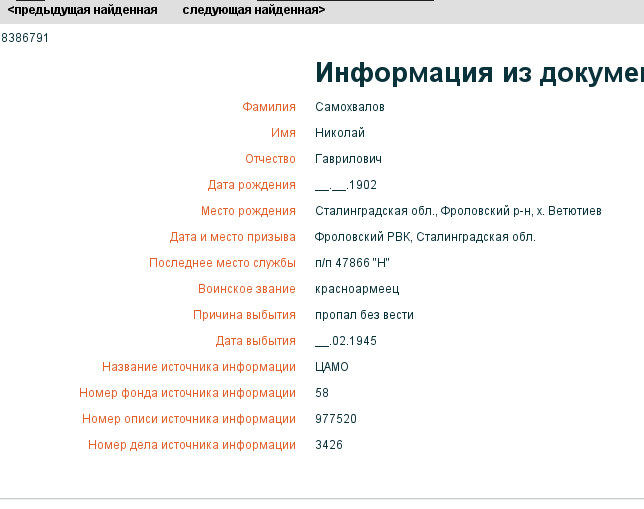The image size is (644, 509).
Task: Select case number '3426'
Action: tap(329, 445)
